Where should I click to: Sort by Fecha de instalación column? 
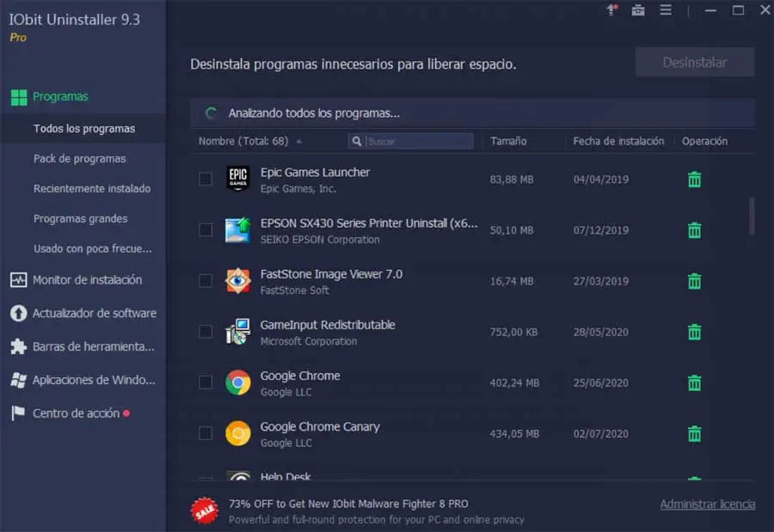coord(618,141)
